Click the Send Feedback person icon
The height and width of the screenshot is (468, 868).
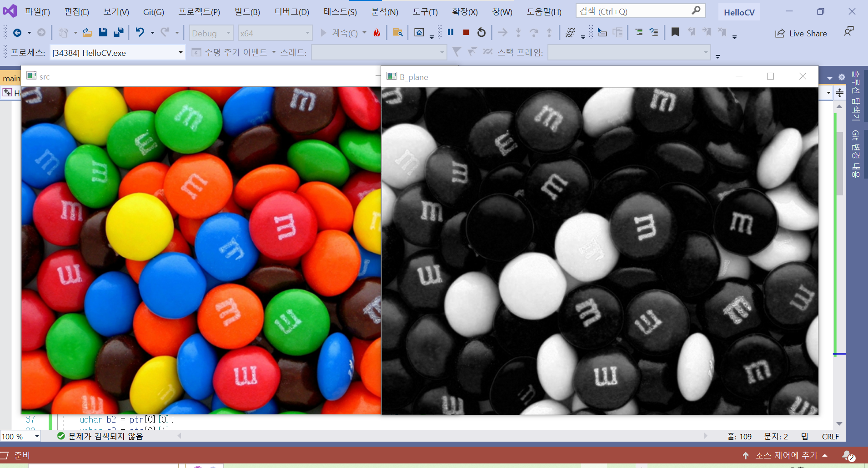[x=849, y=32]
